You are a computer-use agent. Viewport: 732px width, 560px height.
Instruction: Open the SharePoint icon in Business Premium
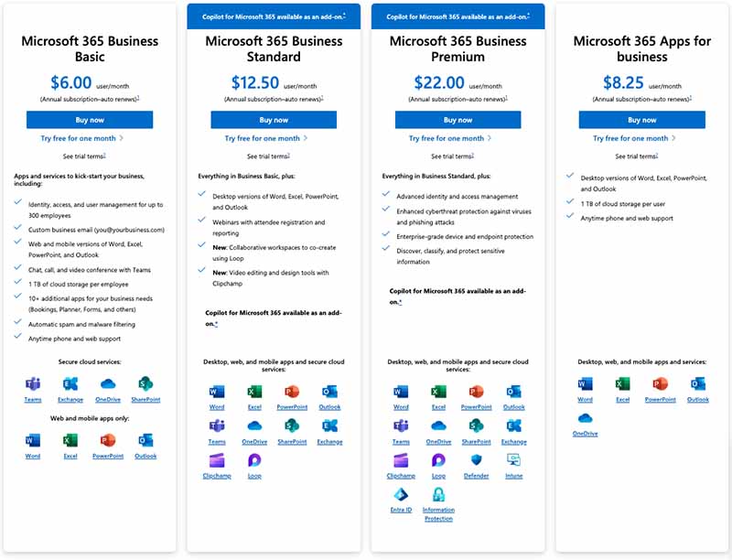click(x=476, y=426)
